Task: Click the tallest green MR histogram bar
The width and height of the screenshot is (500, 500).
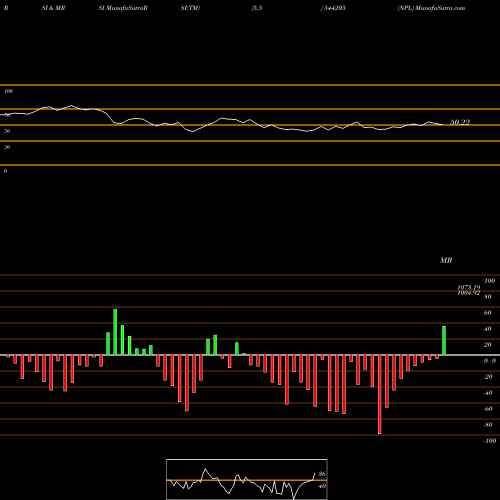Action: click(x=115, y=332)
